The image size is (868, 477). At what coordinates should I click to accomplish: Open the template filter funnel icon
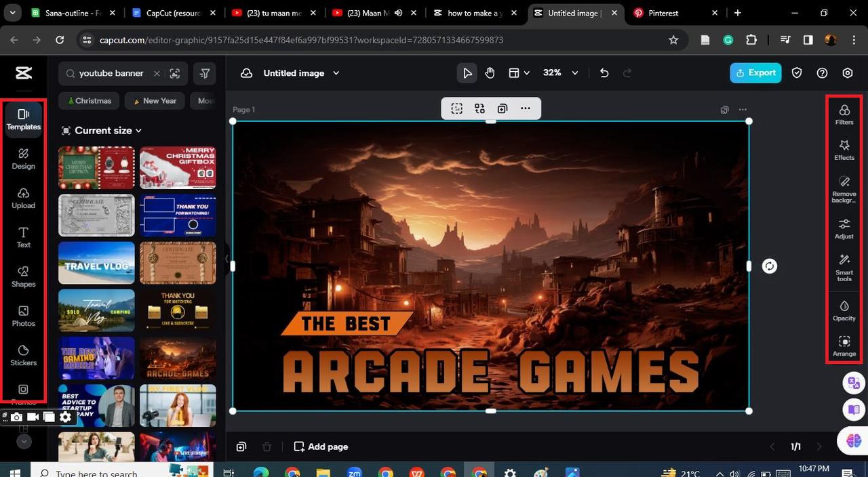[x=205, y=73]
